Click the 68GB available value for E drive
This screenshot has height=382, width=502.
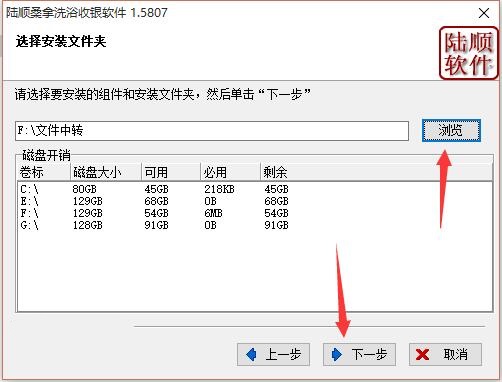click(156, 201)
